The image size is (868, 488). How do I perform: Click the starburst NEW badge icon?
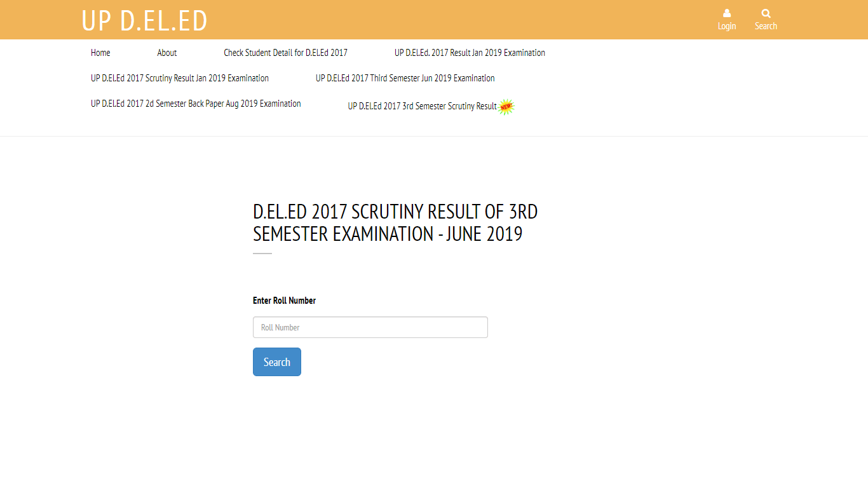click(x=506, y=107)
